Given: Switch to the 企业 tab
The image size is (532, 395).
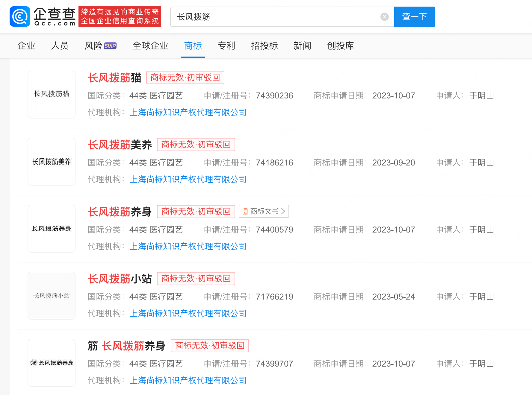Looking at the screenshot, I should (26, 46).
